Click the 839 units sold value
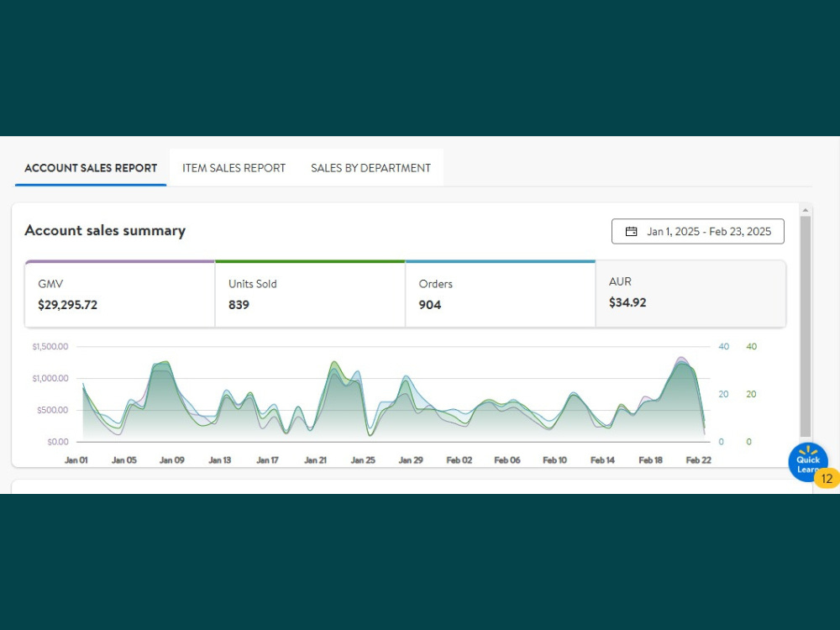This screenshot has height=630, width=840. 239,305
